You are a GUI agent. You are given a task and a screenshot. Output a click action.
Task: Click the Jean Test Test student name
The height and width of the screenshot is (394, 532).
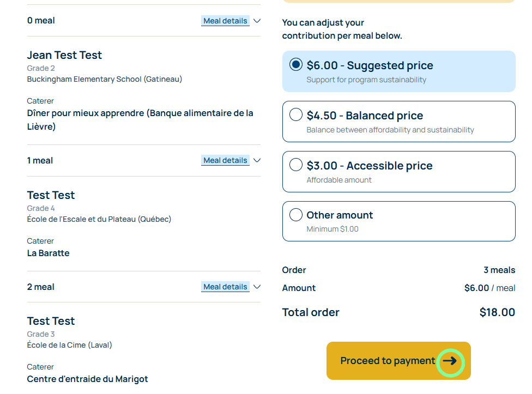tap(64, 55)
